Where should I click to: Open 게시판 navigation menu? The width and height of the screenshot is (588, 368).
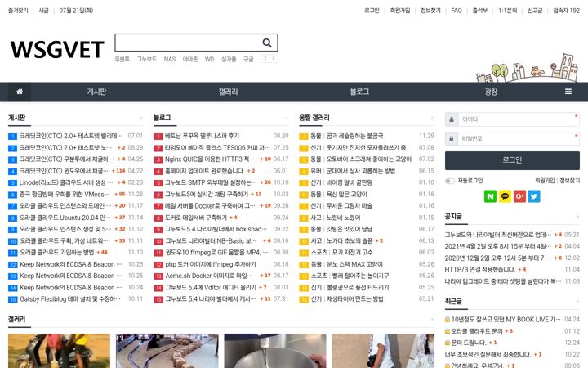click(96, 92)
